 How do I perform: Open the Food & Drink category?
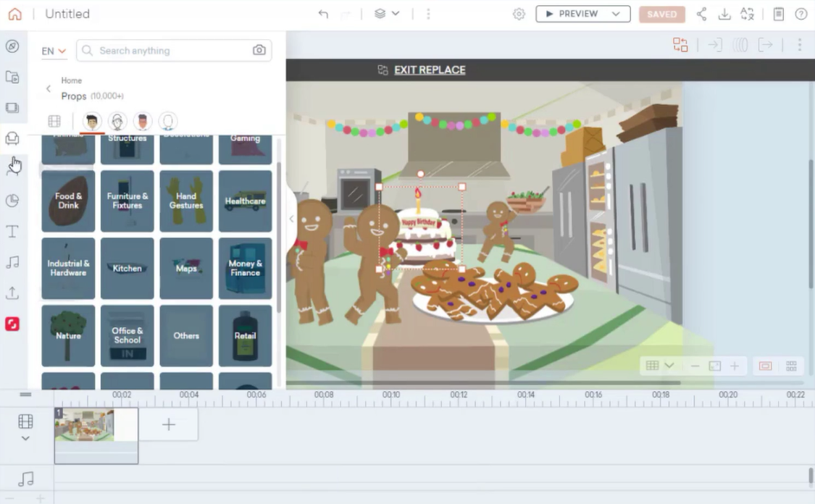tap(68, 201)
